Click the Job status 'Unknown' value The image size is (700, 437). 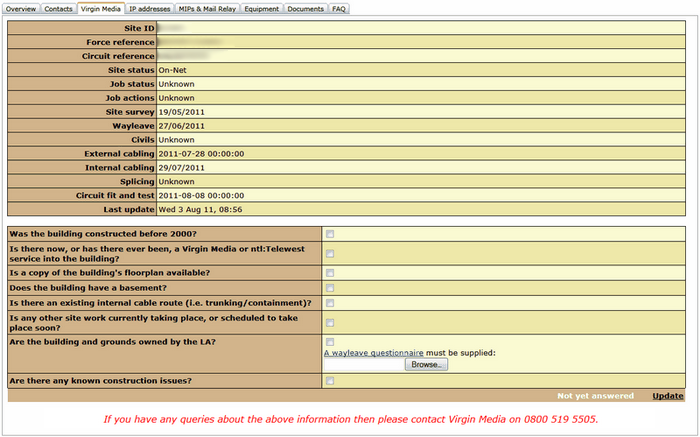176,84
